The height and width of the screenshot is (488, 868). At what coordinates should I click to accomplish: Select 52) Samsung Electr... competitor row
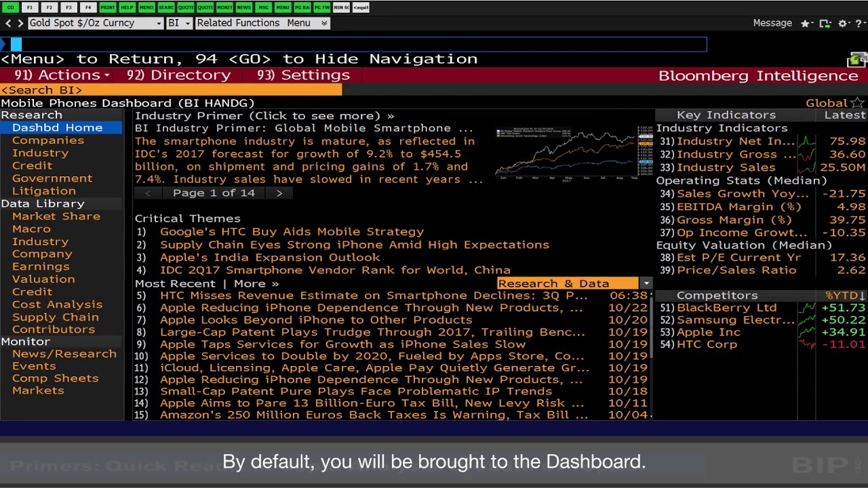pyautogui.click(x=762, y=320)
